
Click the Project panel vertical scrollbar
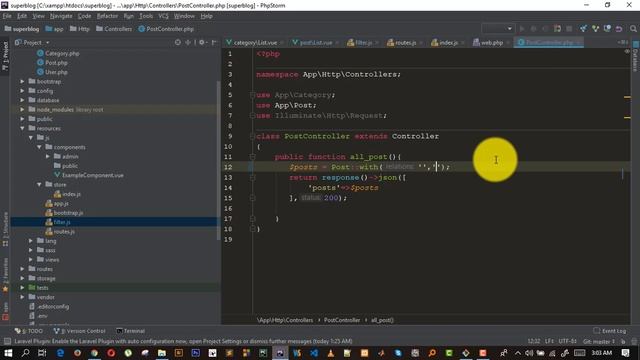[218, 159]
